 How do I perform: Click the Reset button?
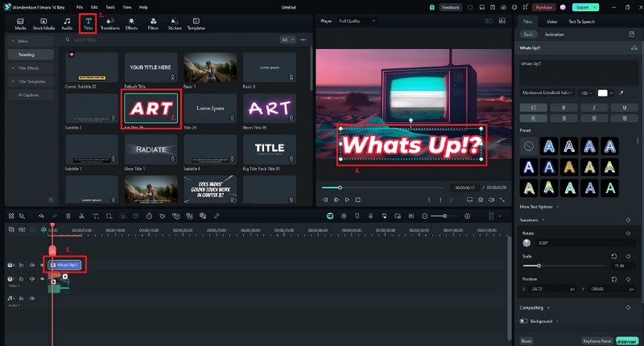tap(526, 340)
